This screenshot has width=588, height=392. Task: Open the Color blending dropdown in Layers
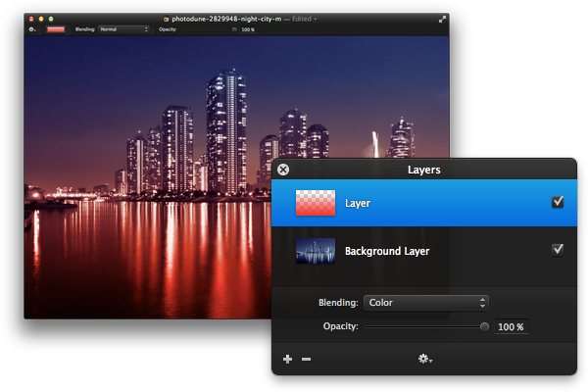click(x=426, y=303)
